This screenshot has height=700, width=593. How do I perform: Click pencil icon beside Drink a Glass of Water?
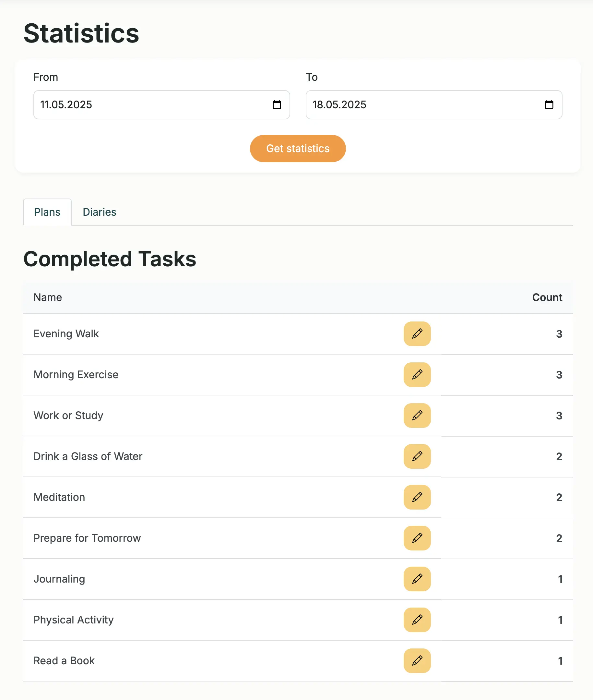pos(417,456)
